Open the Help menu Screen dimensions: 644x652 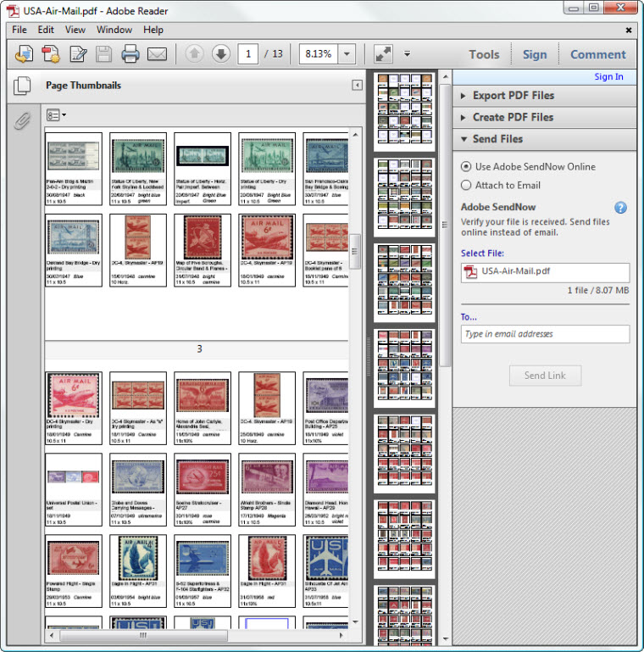[153, 30]
